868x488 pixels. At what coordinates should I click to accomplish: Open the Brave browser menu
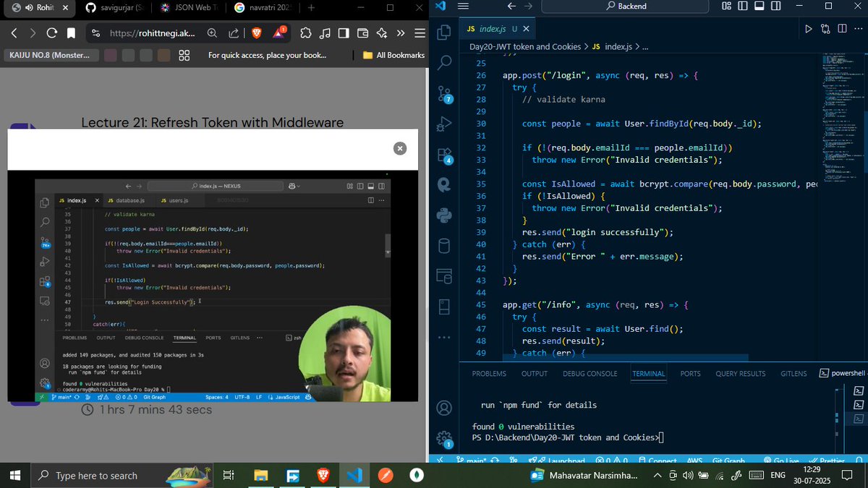click(420, 33)
